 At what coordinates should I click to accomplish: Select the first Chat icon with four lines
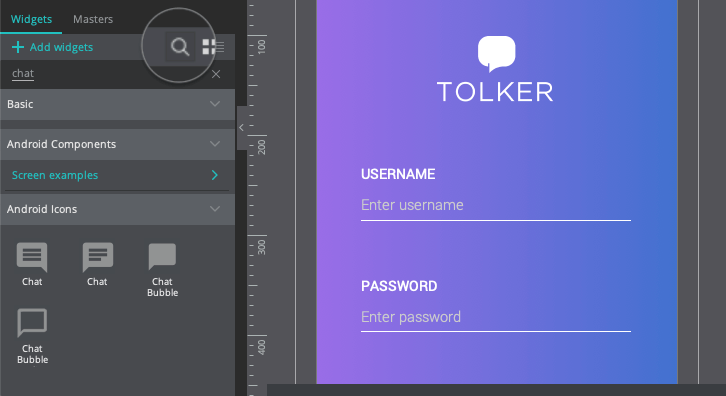tap(32, 257)
